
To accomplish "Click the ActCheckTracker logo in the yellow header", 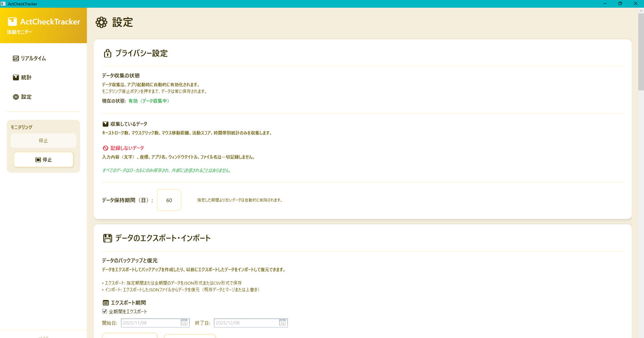I will [12, 21].
